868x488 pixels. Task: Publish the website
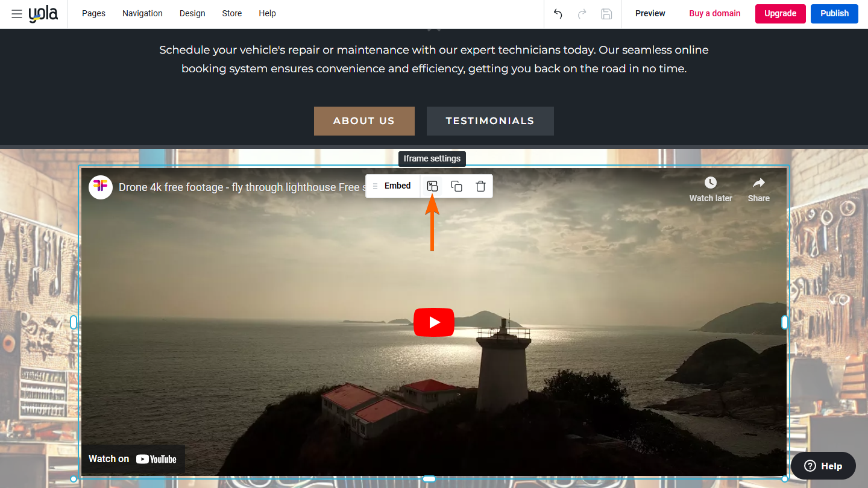[834, 13]
